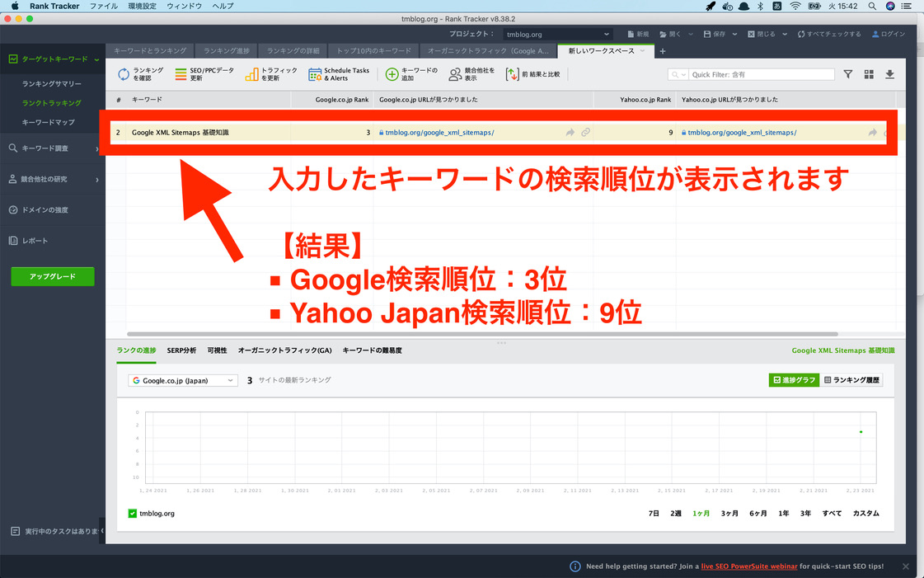Click the Update Traffic chart icon

(x=251, y=74)
